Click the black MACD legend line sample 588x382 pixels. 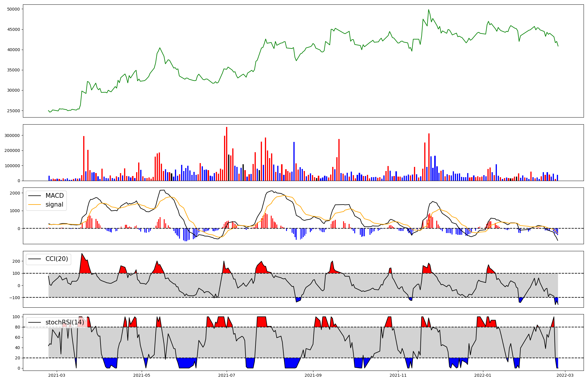coord(35,196)
